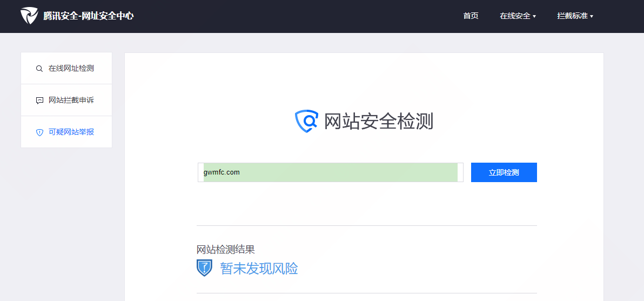Click the speech bubble icon beside 网站拦截申诉
The height and width of the screenshot is (301, 644).
pos(39,101)
